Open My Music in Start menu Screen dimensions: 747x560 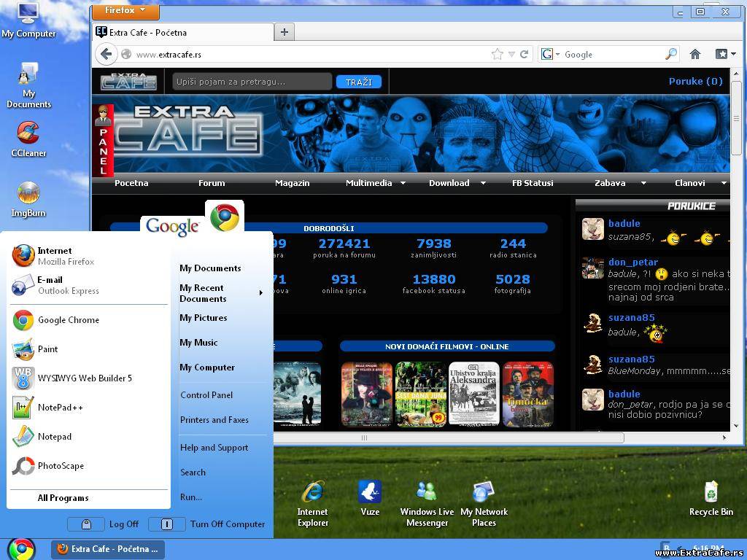pyautogui.click(x=198, y=343)
